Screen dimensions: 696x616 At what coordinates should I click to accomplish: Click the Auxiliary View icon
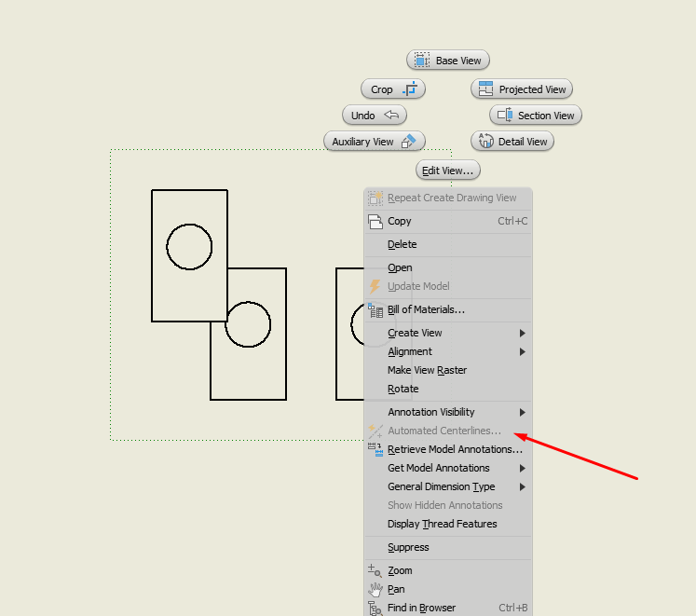408,142
